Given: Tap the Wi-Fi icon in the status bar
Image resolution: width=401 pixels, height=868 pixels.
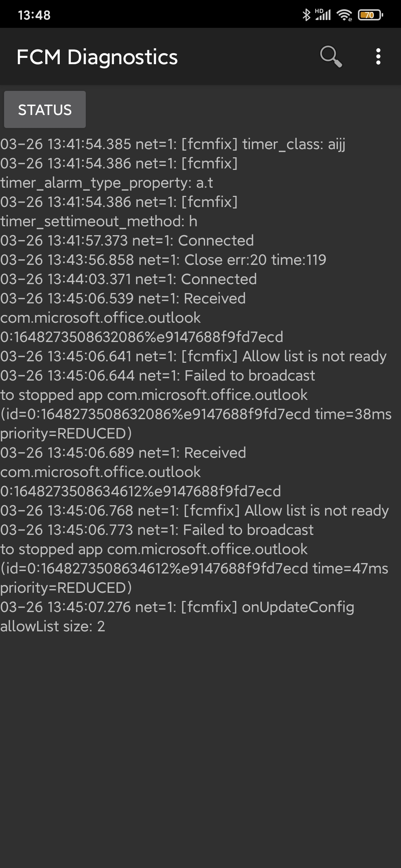Looking at the screenshot, I should click(x=343, y=15).
